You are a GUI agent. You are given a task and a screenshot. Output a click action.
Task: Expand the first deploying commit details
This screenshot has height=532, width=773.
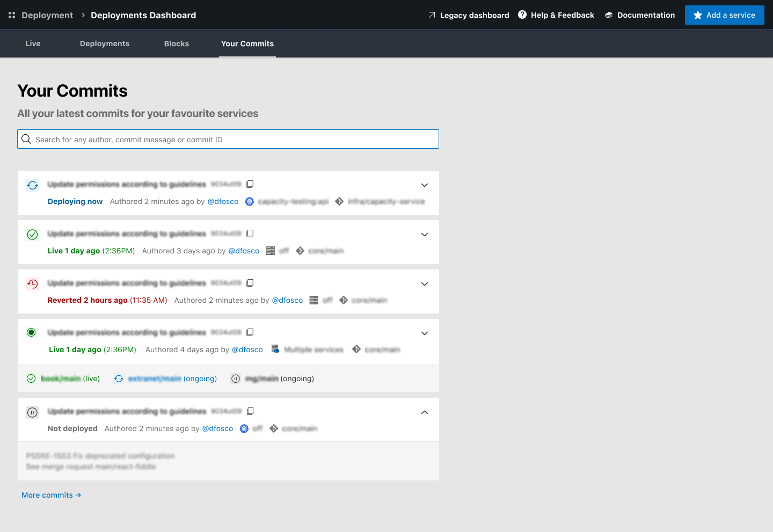[x=425, y=185]
